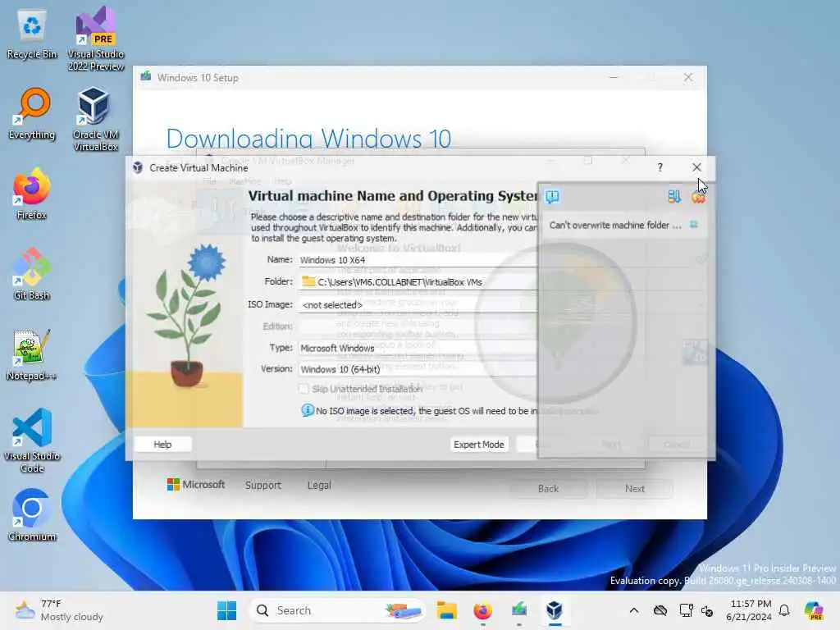Open Visual Studio 2022 Preview shortcut
The height and width of the screenshot is (630, 840).
click(96, 39)
